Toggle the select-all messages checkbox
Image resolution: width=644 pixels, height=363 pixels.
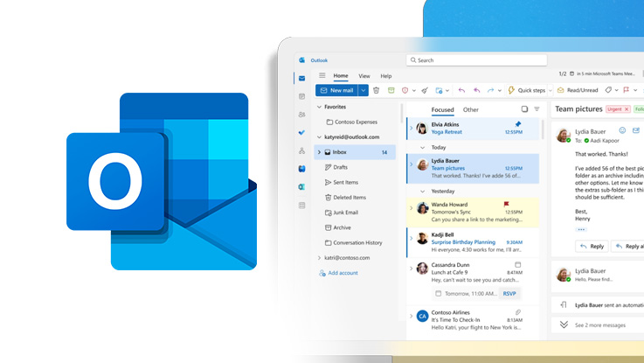(x=524, y=109)
